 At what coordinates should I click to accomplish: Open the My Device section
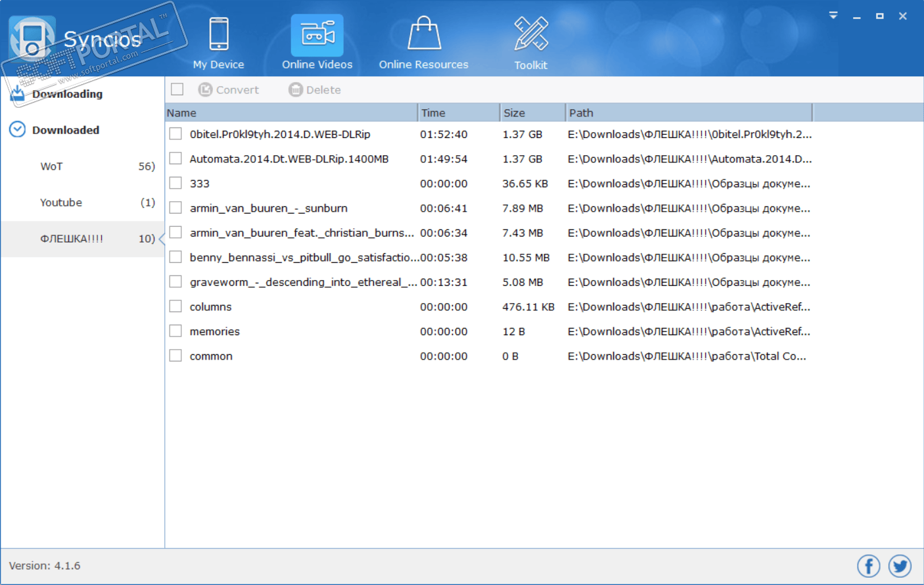pyautogui.click(x=218, y=43)
